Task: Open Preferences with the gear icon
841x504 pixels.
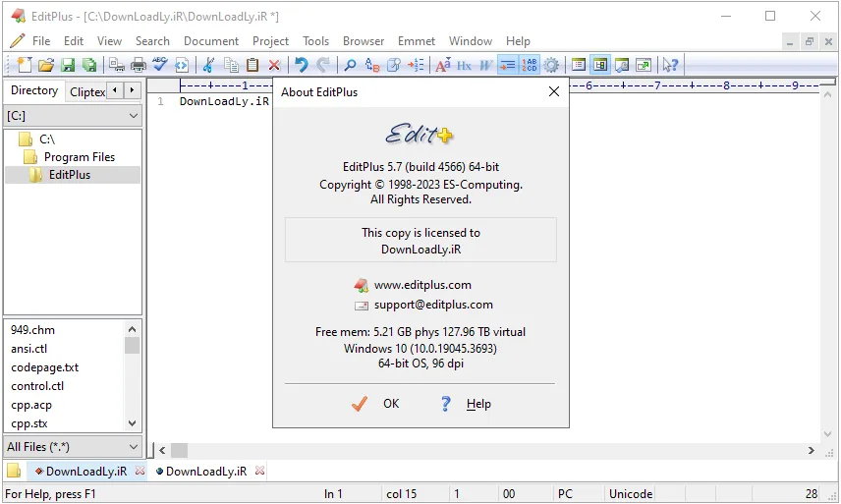Action: (x=551, y=65)
